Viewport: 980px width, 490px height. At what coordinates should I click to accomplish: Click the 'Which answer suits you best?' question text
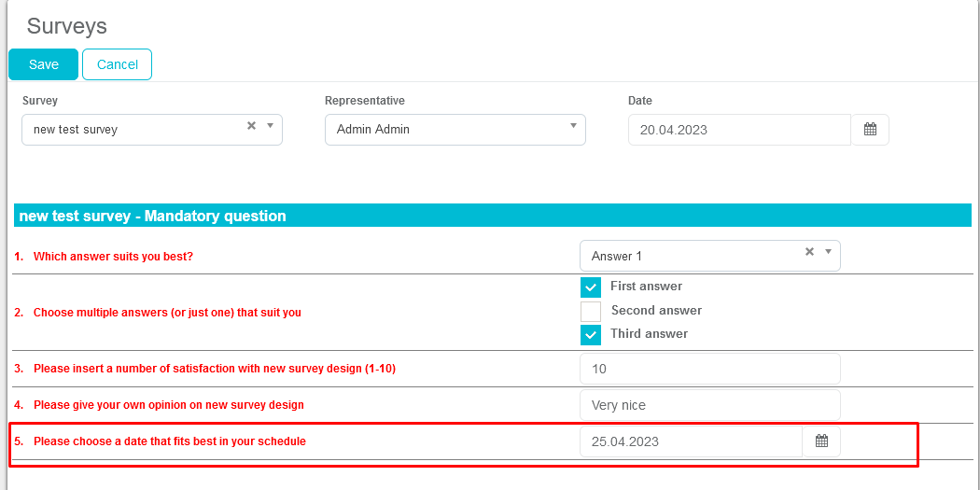(113, 256)
